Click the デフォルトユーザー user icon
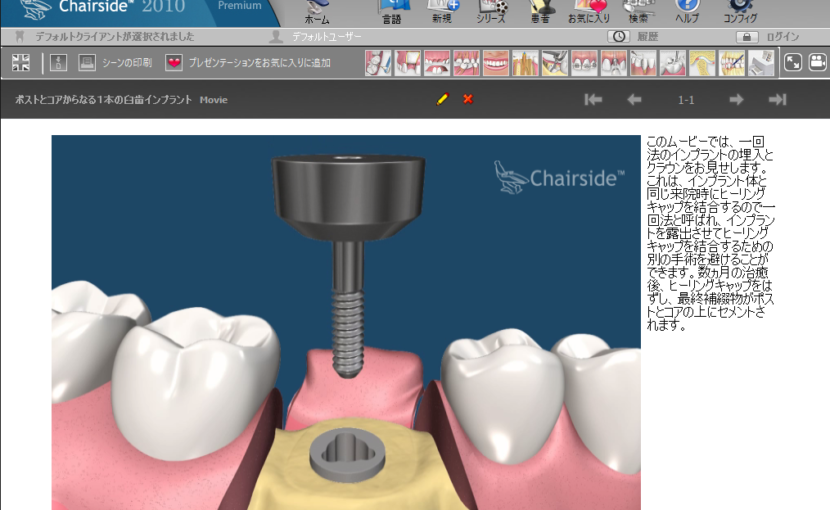 pyautogui.click(x=275, y=37)
